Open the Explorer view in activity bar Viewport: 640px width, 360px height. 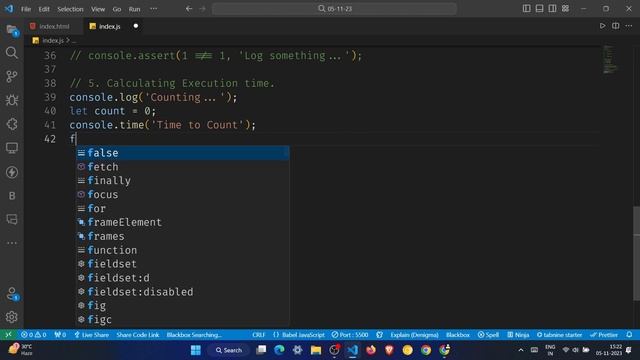(x=12, y=30)
